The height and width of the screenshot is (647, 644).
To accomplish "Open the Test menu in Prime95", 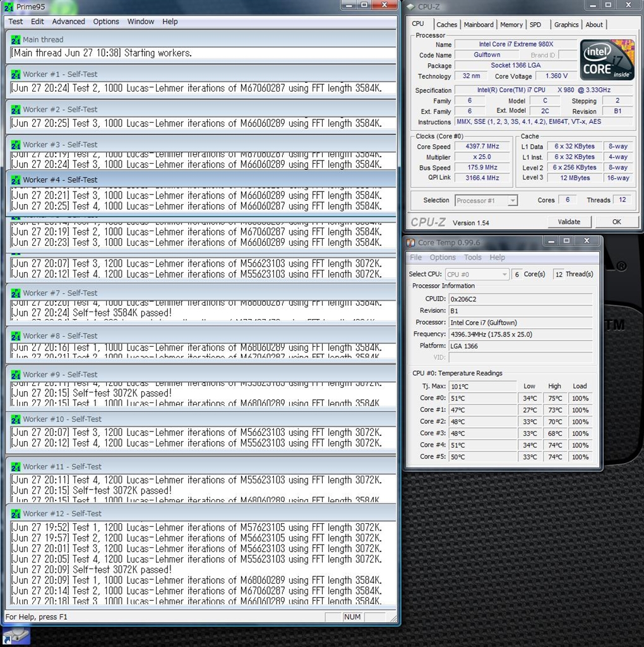I will [x=16, y=21].
